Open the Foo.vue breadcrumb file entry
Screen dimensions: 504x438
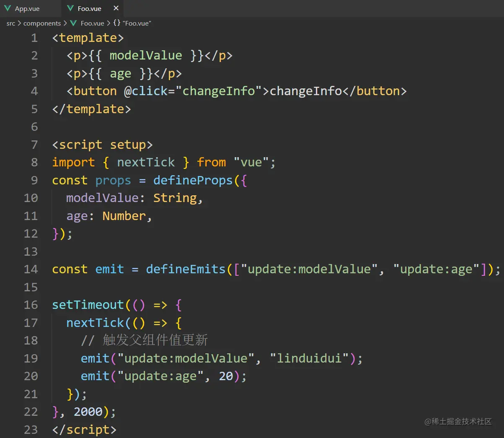click(92, 23)
